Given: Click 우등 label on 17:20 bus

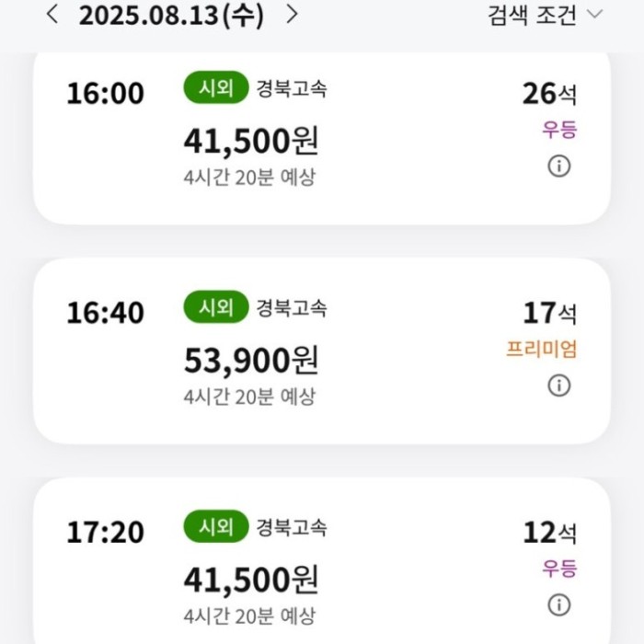Looking at the screenshot, I should [x=558, y=569].
